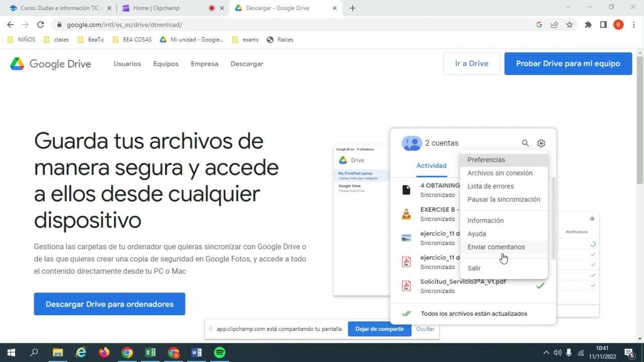Open the Chrome tab search dropdown

pyautogui.click(x=568, y=8)
